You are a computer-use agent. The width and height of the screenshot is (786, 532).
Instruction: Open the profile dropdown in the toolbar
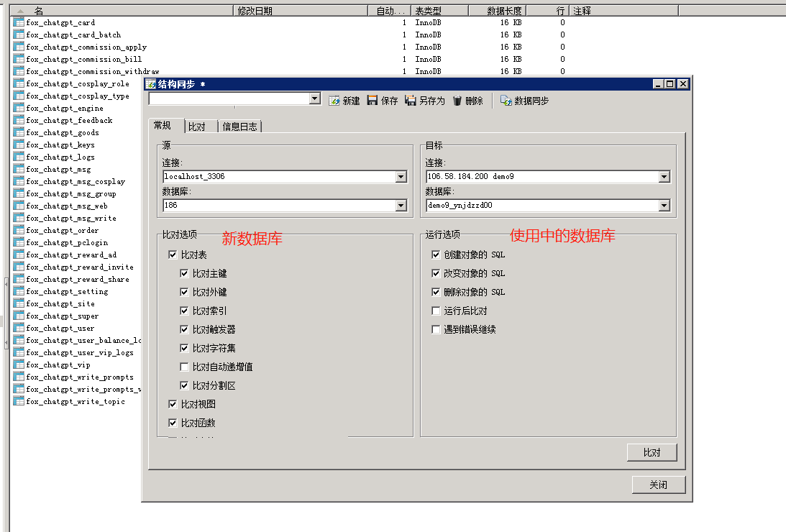[314, 99]
